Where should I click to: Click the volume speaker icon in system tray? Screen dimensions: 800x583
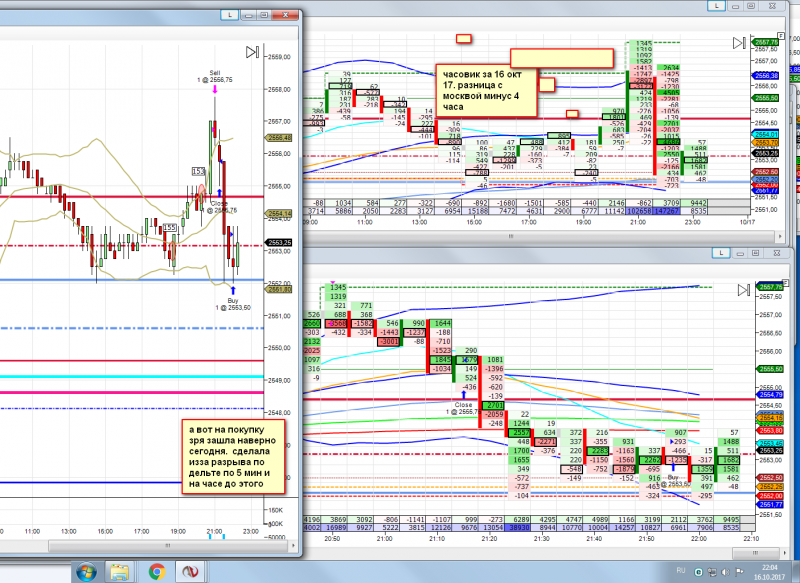pos(725,572)
